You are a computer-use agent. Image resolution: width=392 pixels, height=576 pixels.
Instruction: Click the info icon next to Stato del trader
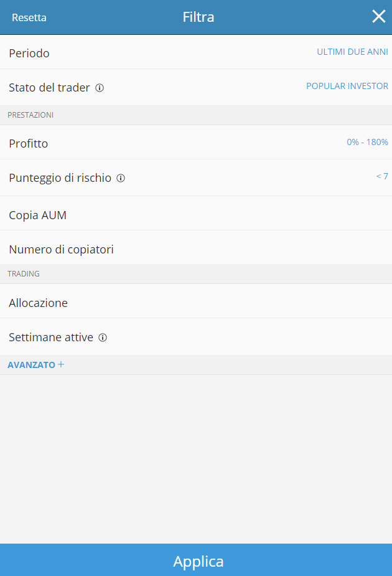[x=100, y=88]
